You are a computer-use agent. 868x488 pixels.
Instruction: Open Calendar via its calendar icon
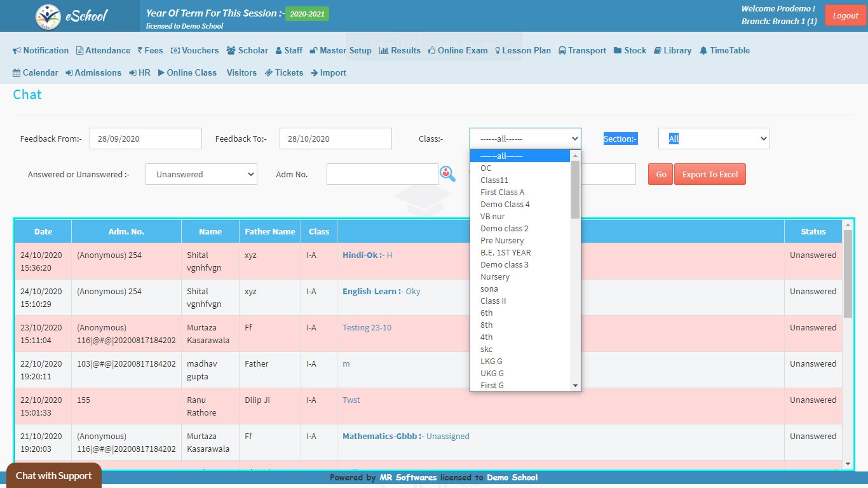tap(17, 73)
